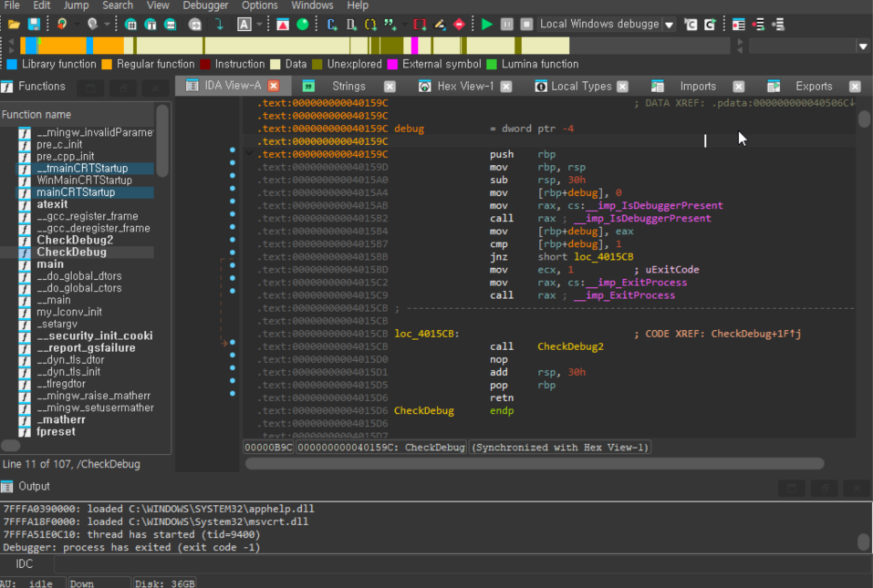Click the yellow curly-braces struct icon
The image size is (873, 588).
pyautogui.click(x=370, y=25)
